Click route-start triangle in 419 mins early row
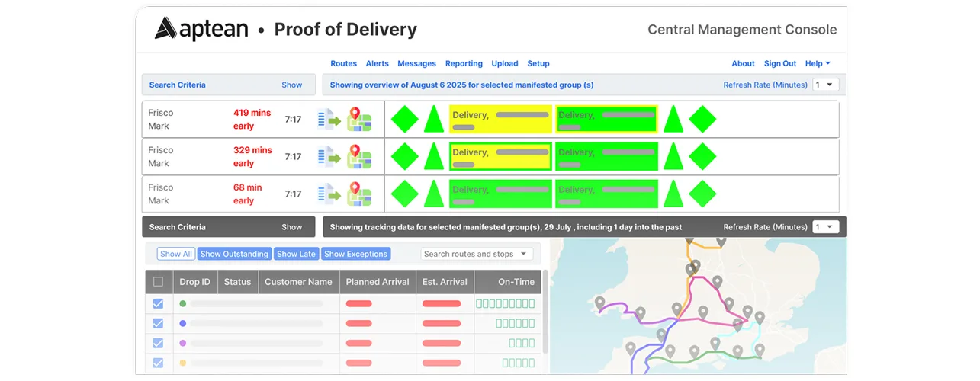The width and height of the screenshot is (980, 381). pos(434,120)
